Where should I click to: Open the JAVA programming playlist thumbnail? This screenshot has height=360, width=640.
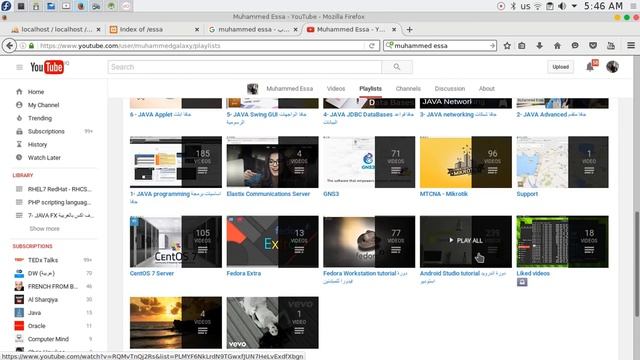click(176, 162)
